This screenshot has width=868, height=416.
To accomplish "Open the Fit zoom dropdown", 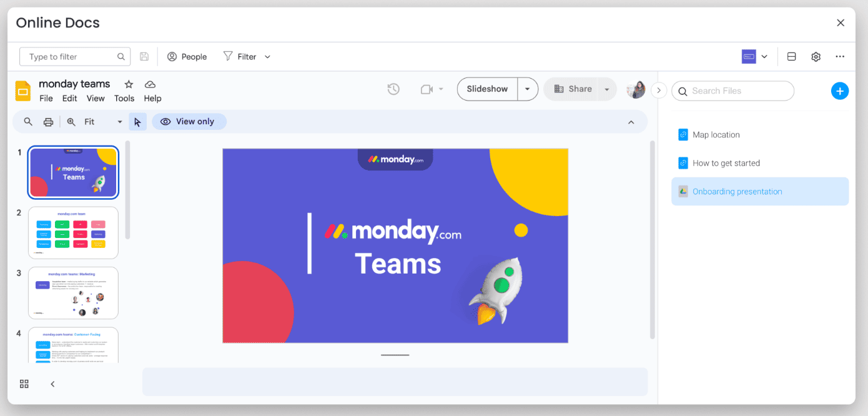I will click(119, 121).
